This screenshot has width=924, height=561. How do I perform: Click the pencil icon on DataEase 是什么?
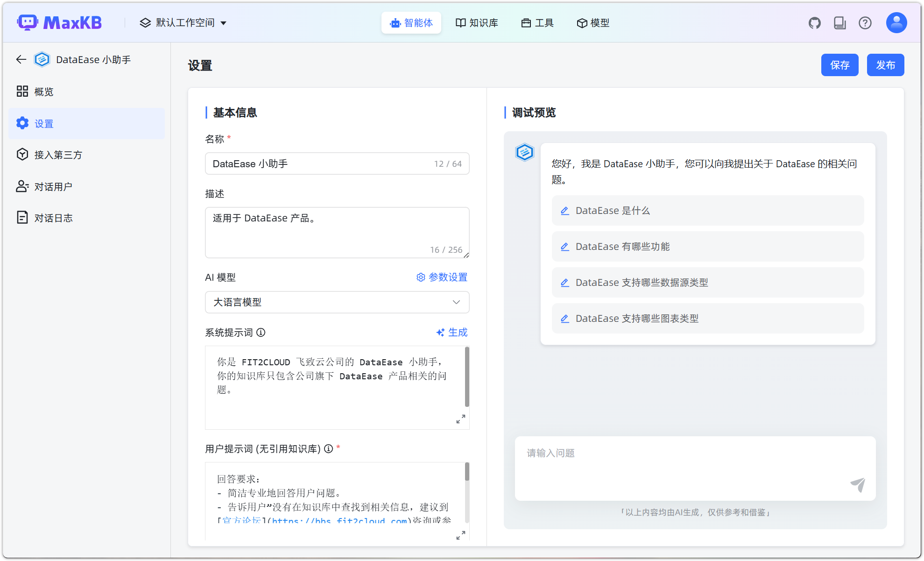pos(564,211)
